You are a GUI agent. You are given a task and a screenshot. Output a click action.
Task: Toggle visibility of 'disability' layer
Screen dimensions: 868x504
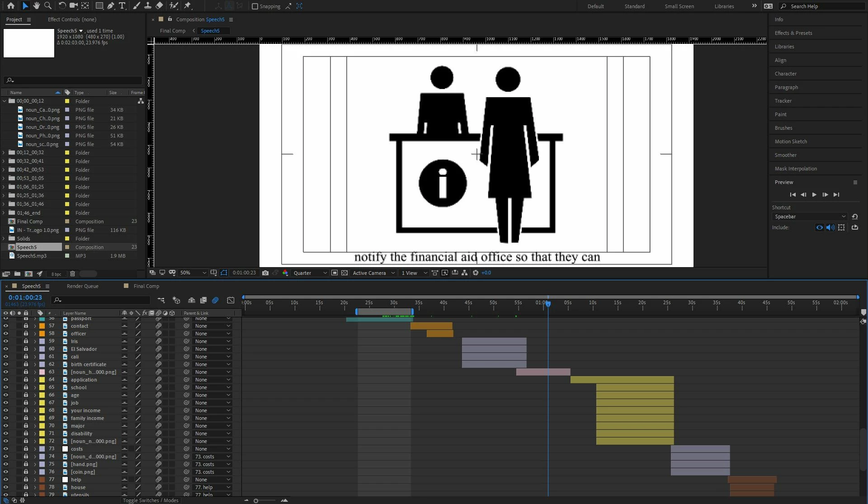tap(6, 433)
